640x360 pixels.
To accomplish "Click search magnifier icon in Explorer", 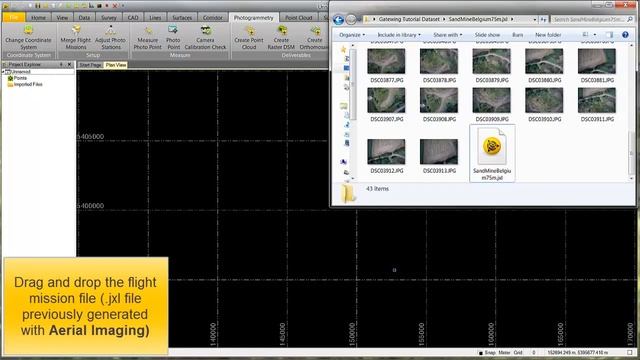I will 630,19.
